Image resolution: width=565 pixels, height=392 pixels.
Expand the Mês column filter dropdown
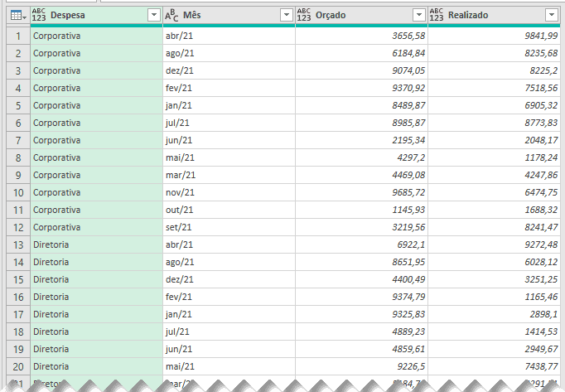(286, 15)
